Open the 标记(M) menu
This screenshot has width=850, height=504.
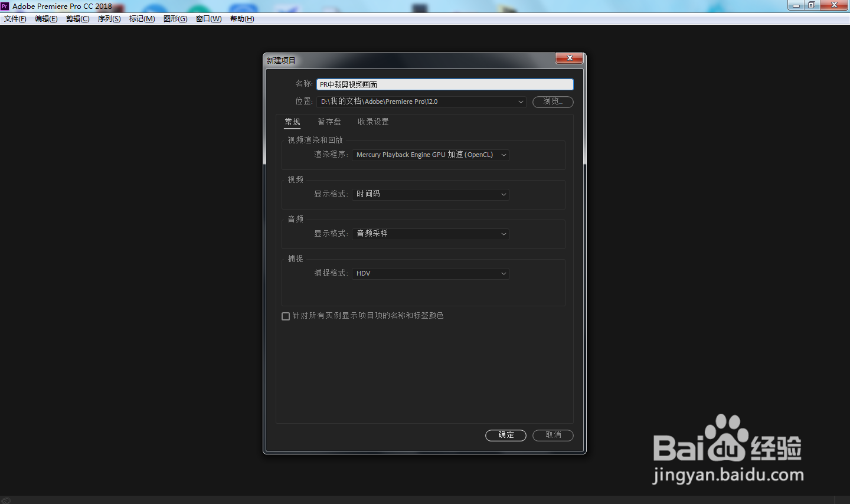(x=142, y=19)
